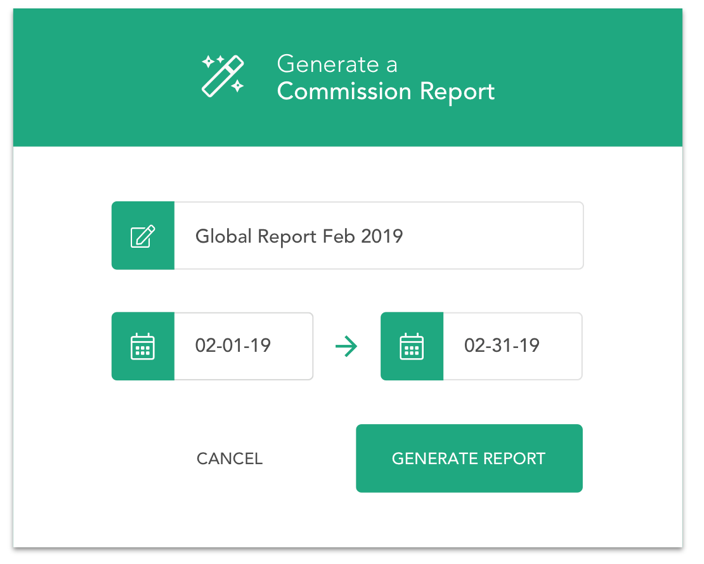Click the green arrow between the dates
704x564 pixels.
[346, 346]
